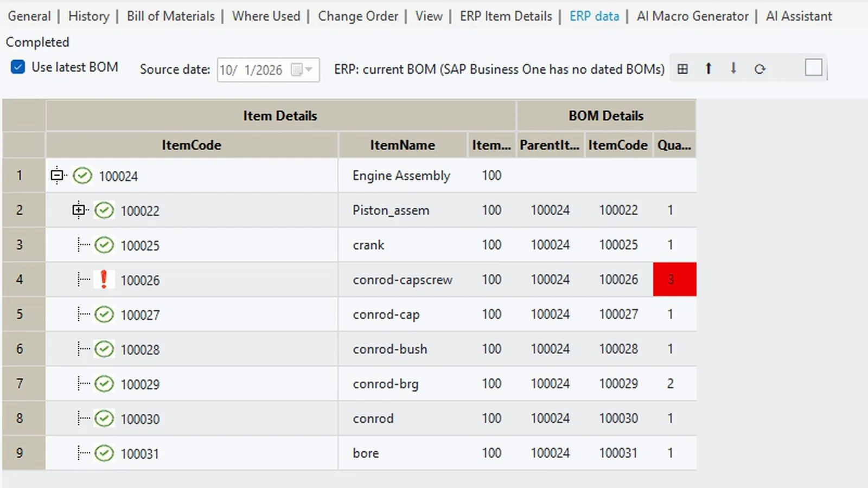Click the green check icon beside 100031

pos(104,453)
